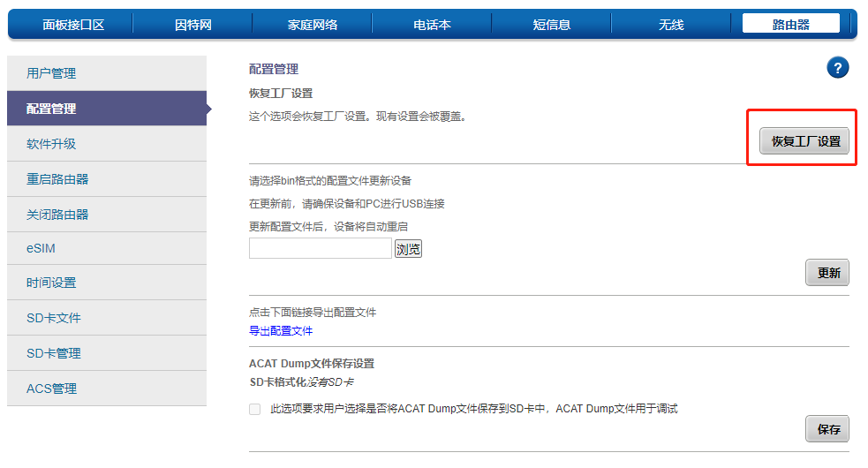
Task: Open SD卡管理 in the sidebar
Action: click(107, 353)
